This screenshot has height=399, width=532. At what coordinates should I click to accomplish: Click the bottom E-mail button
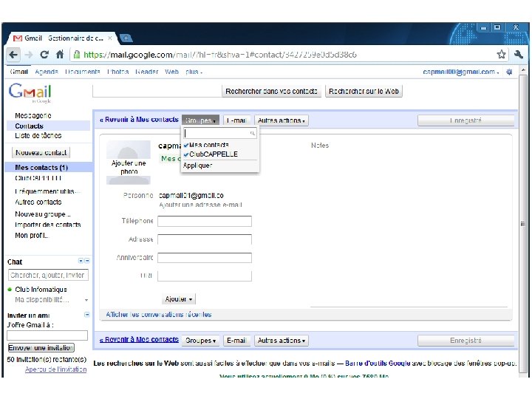(x=236, y=341)
